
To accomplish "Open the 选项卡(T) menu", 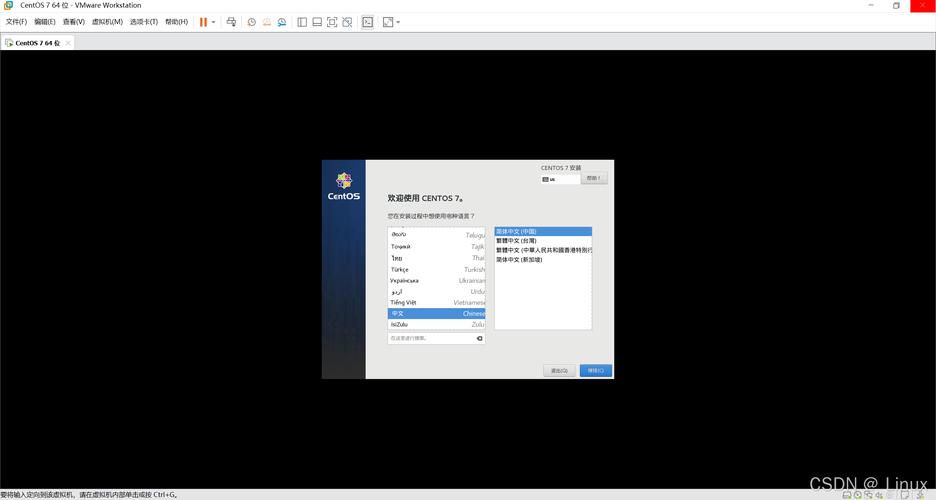I will pyautogui.click(x=144, y=21).
